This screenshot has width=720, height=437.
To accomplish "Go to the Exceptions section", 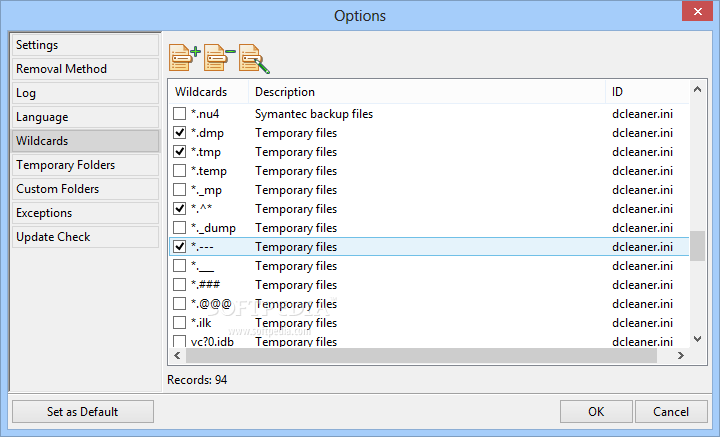I will point(85,213).
